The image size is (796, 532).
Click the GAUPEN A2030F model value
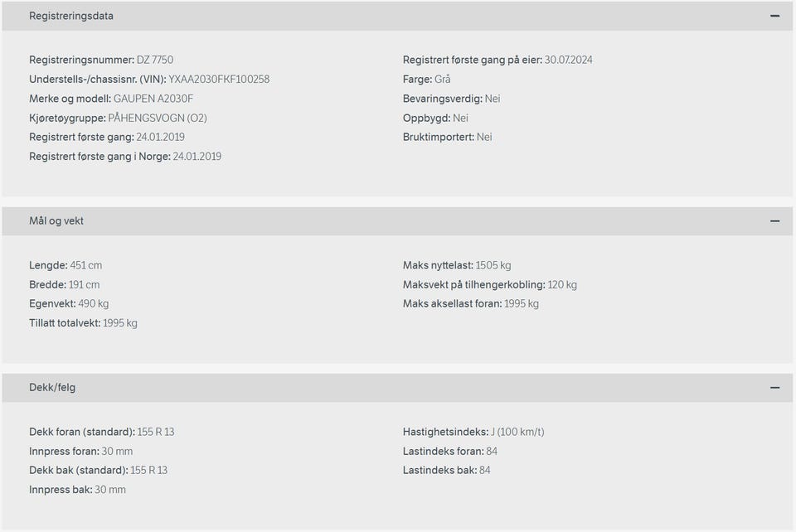(153, 99)
